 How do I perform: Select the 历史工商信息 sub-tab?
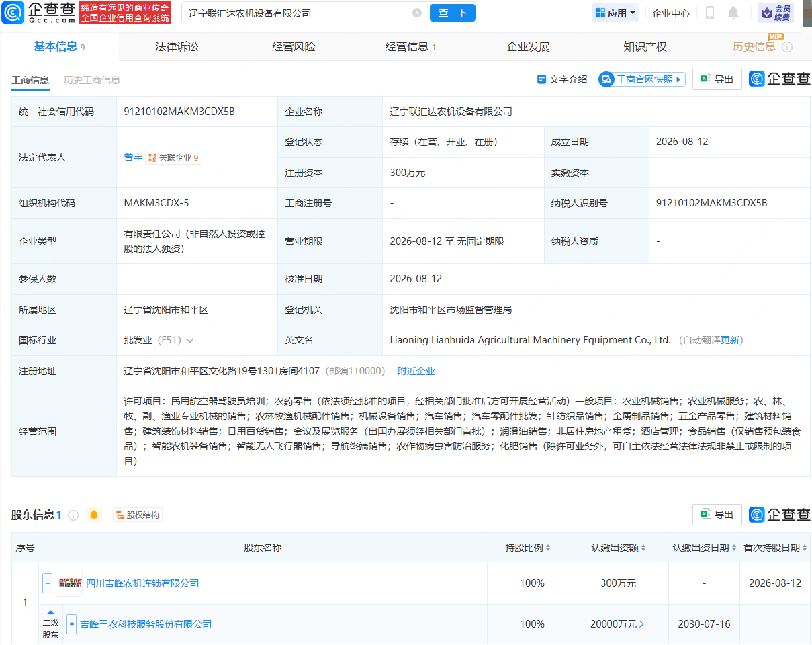92,80
